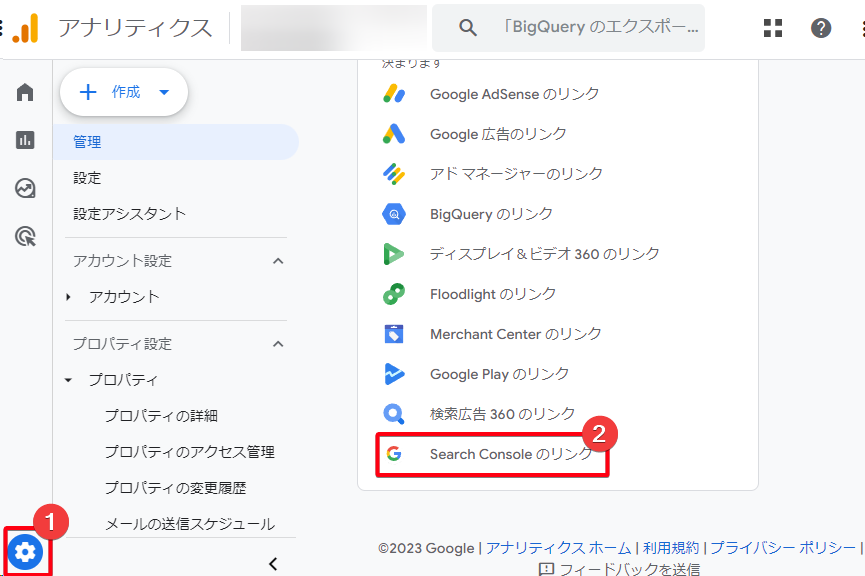The height and width of the screenshot is (576, 865).
Task: Expand the アカウント tree item
Action: (x=68, y=297)
